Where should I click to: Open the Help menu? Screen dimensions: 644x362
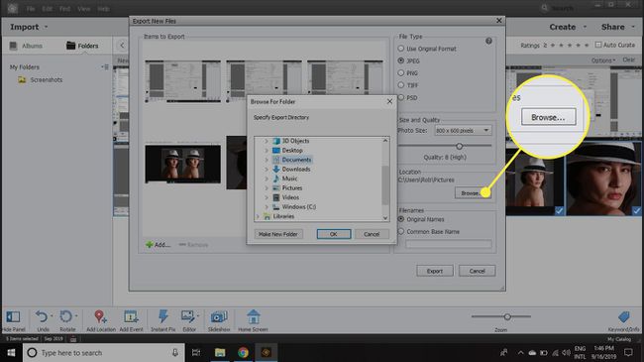[103, 9]
